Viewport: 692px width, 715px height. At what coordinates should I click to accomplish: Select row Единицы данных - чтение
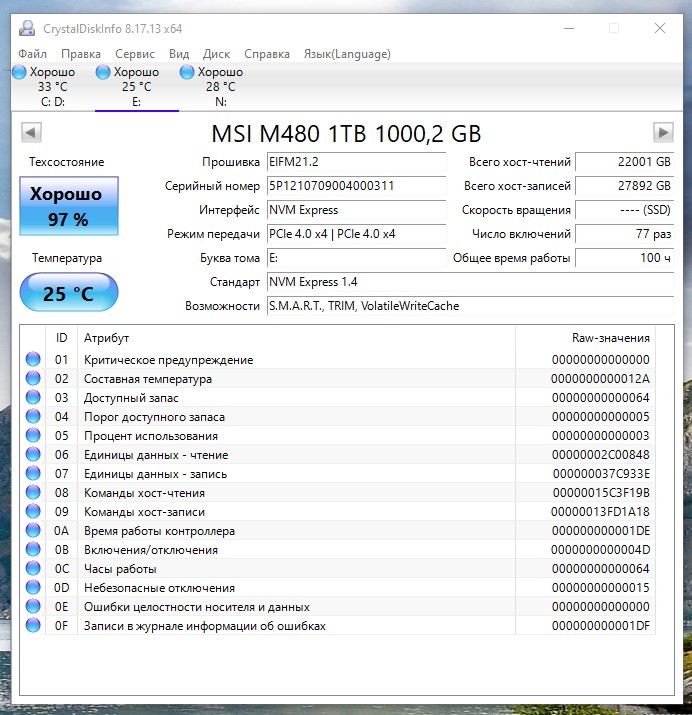click(x=340, y=455)
